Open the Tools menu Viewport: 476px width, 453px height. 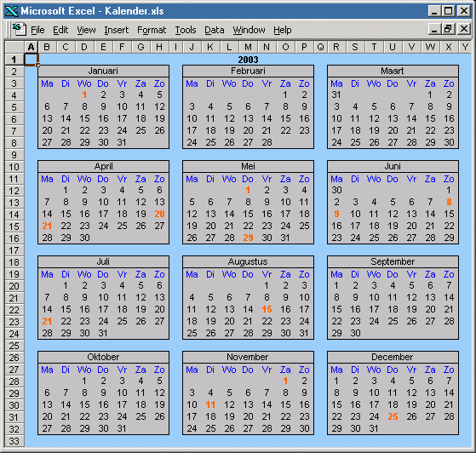tap(185, 30)
